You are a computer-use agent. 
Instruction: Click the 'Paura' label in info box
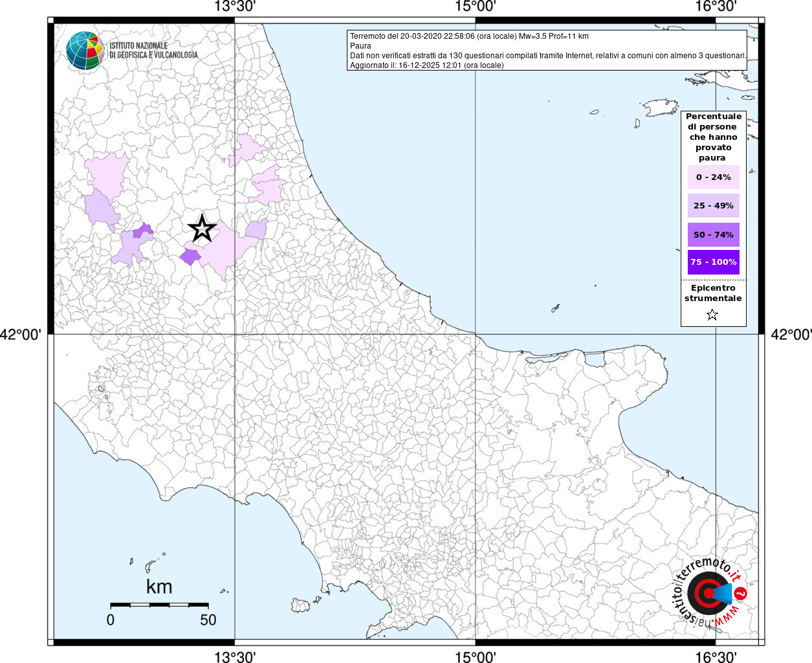[360, 46]
